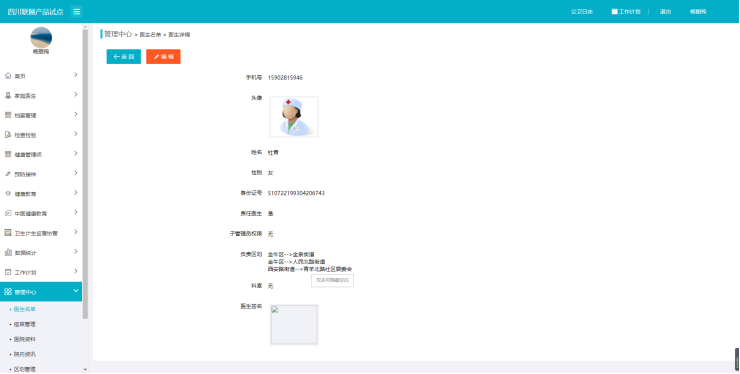Expand the 检查检验 menu chevron
The height and width of the screenshot is (374, 740).
76,134
